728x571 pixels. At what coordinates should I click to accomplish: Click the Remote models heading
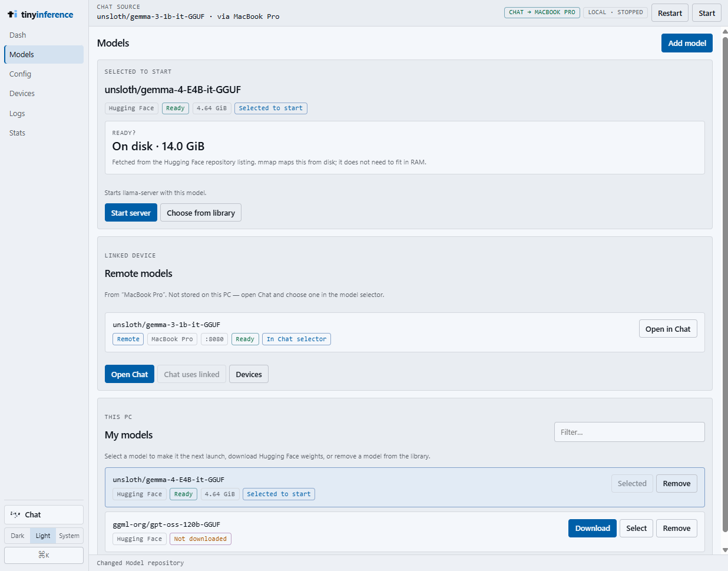138,273
